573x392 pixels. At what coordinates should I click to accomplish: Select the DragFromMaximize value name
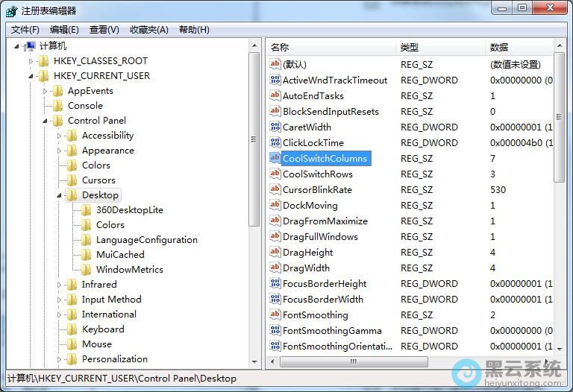point(325,221)
